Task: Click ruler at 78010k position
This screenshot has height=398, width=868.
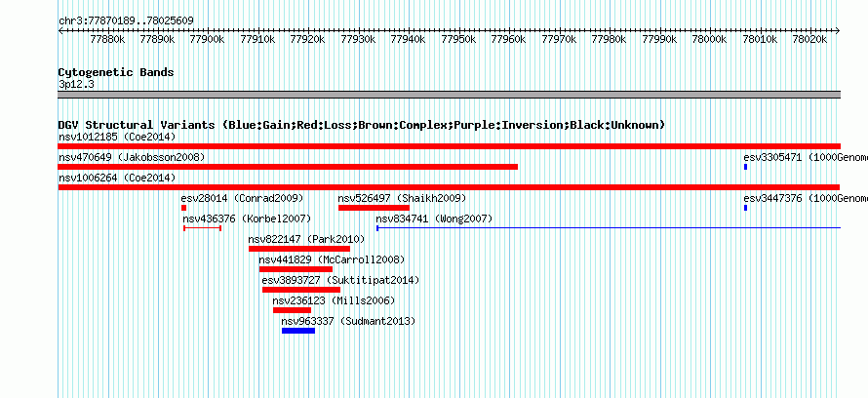Action: 760,39
